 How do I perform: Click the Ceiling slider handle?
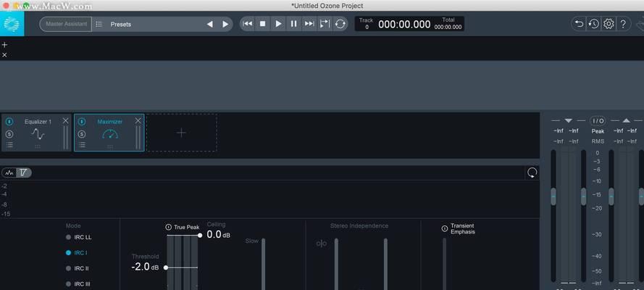click(x=200, y=236)
